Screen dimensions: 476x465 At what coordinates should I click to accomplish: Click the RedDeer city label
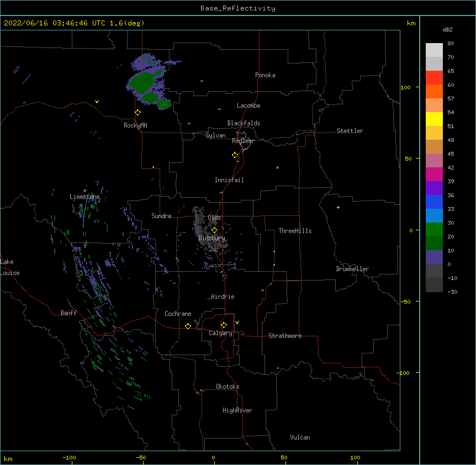243,141
